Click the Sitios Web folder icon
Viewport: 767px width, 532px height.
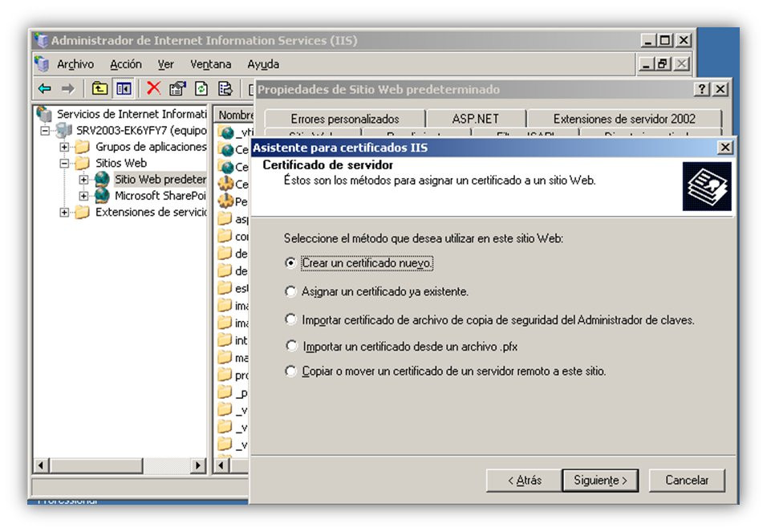click(x=82, y=163)
